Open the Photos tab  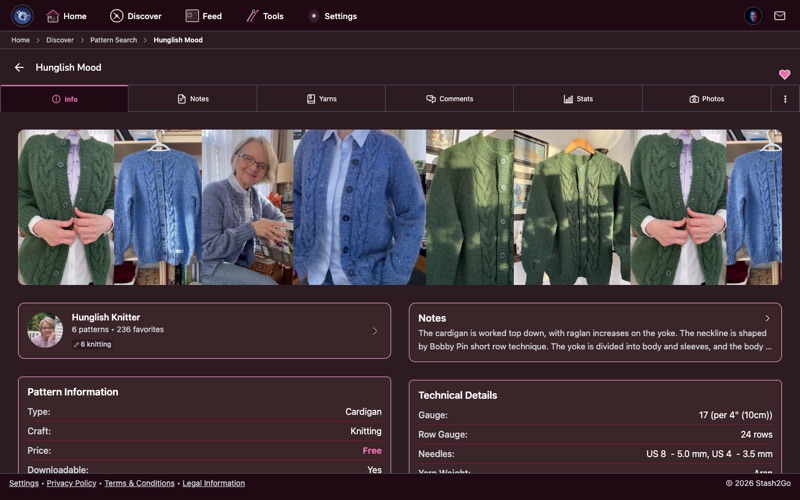coord(706,99)
